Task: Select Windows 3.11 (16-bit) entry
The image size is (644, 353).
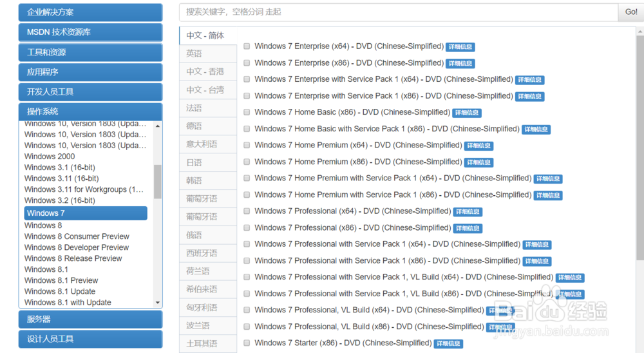Action: point(62,178)
